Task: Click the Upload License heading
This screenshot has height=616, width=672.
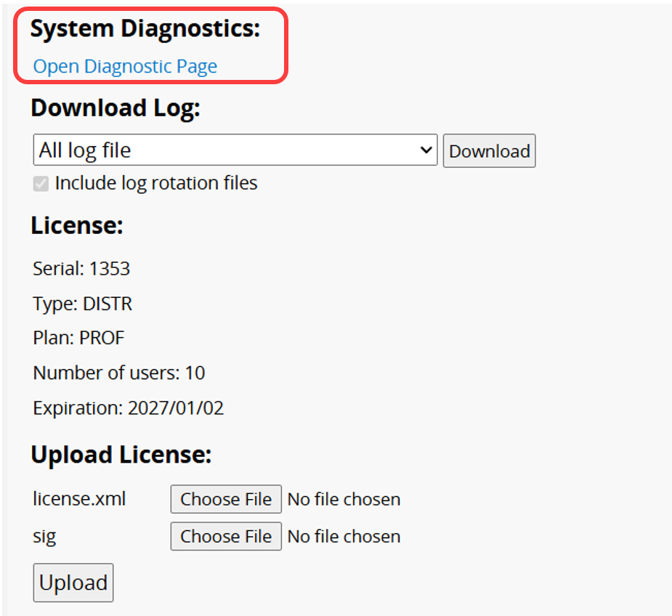Action: pos(121,455)
